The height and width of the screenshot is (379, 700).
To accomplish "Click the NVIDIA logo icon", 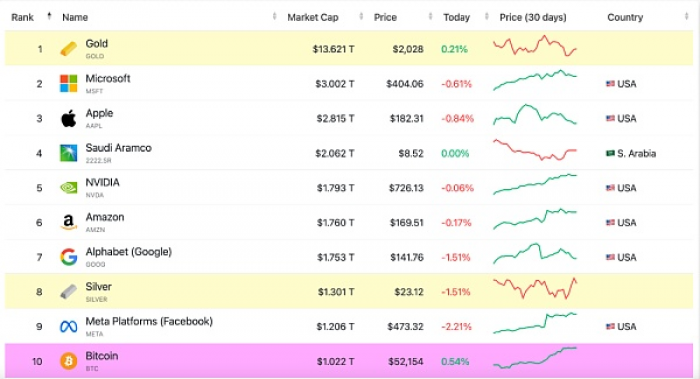I will pos(68,187).
